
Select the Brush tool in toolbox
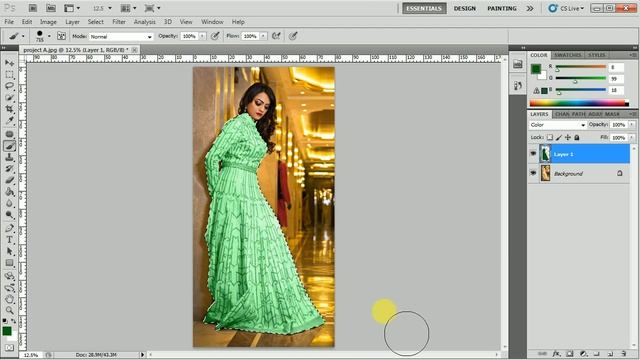click(x=9, y=146)
